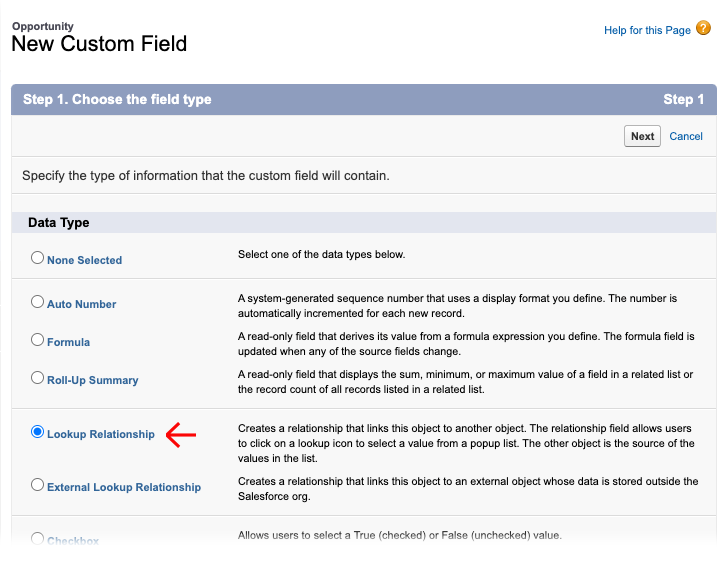Choose External Lookup Relationship radio button
This screenshot has width=727, height=577.
tap(37, 485)
